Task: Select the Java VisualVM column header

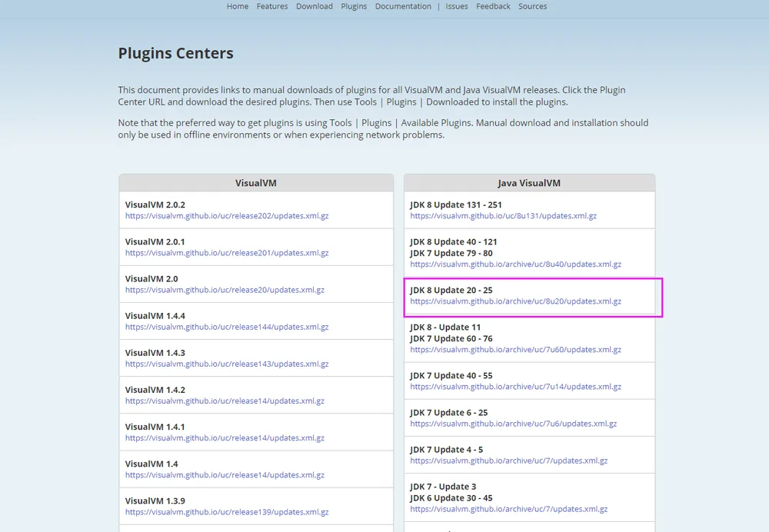Action: coord(529,183)
